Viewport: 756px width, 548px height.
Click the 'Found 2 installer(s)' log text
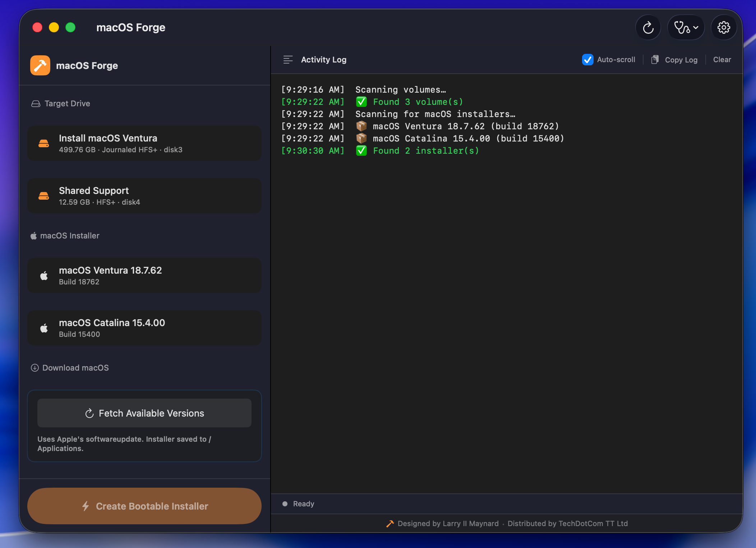[x=426, y=151]
